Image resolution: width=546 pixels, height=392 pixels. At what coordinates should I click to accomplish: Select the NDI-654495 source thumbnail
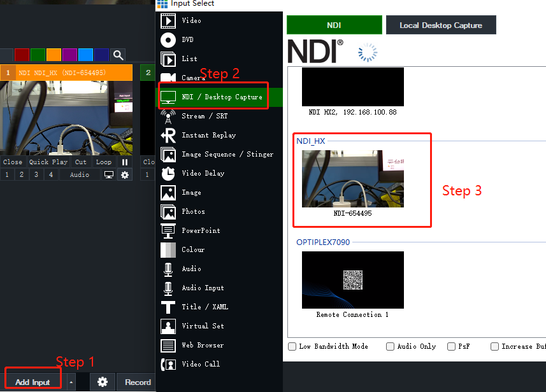pos(352,179)
